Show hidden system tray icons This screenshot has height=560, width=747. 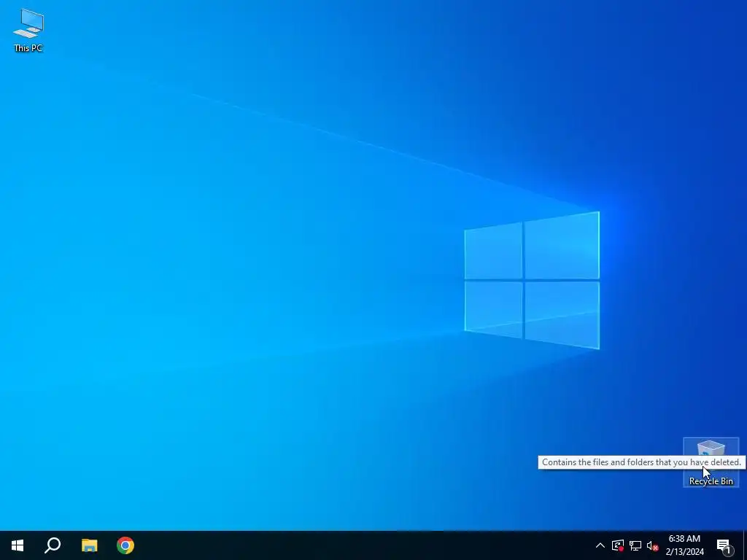click(x=600, y=545)
